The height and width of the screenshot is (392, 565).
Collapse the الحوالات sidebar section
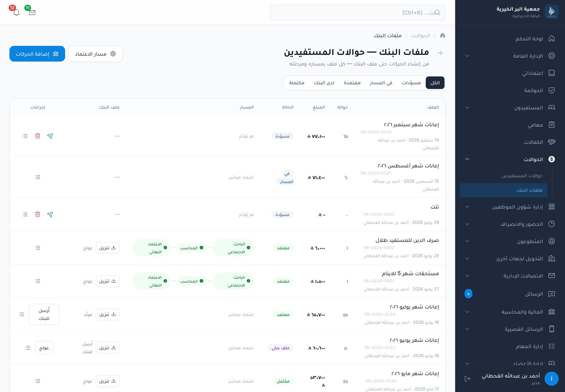(508, 159)
